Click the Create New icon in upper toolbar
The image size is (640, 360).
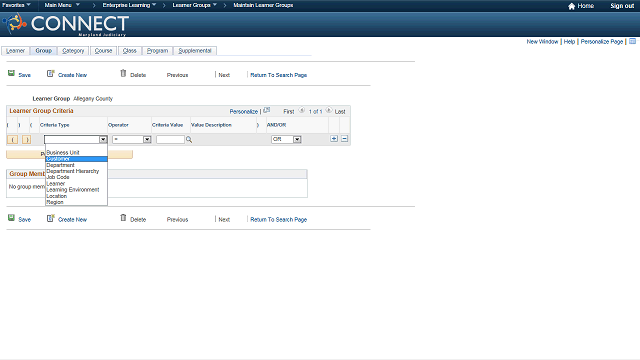click(x=50, y=73)
